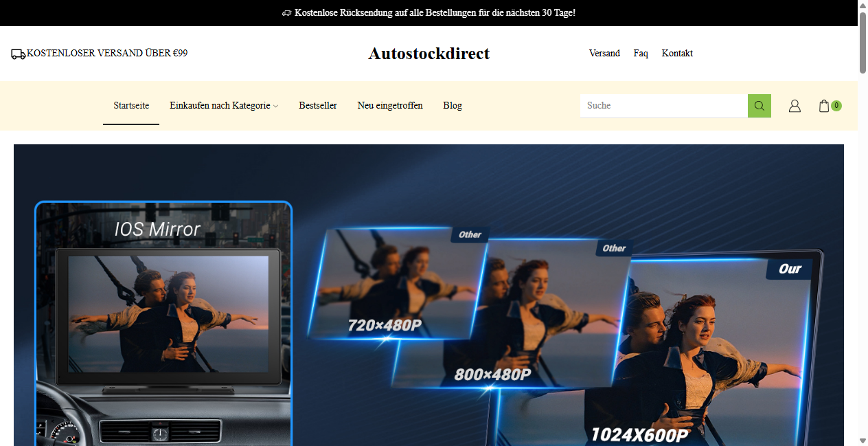Open the shopping bag cart icon
868x446 pixels.
click(824, 106)
